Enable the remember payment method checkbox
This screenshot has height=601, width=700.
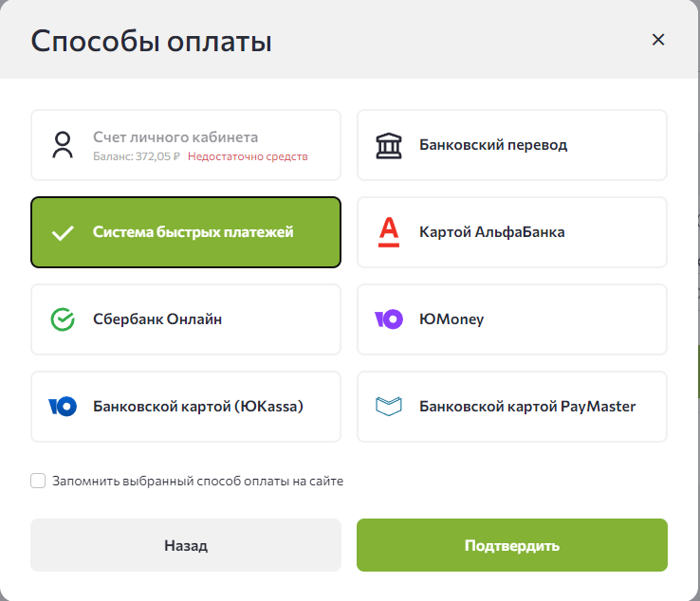tap(38, 481)
